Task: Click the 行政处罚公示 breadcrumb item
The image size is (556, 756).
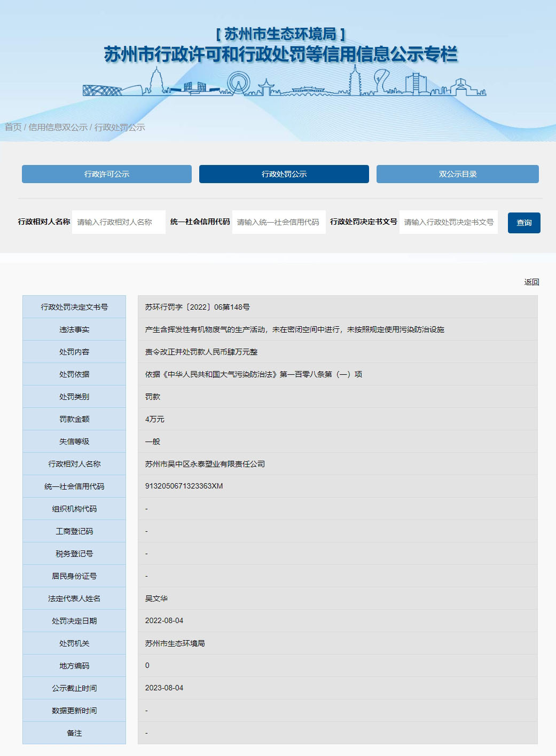Action: tap(120, 127)
